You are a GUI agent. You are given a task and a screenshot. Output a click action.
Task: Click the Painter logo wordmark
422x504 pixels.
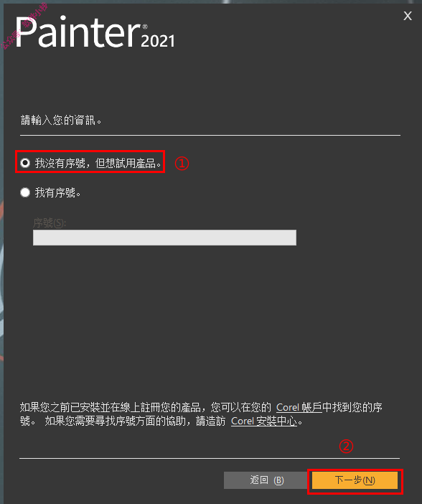78,32
